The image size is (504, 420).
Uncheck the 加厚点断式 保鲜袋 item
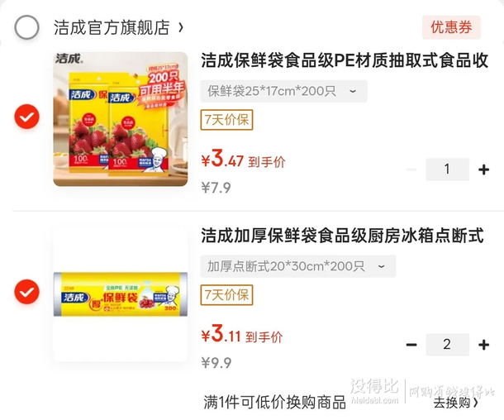point(26,292)
